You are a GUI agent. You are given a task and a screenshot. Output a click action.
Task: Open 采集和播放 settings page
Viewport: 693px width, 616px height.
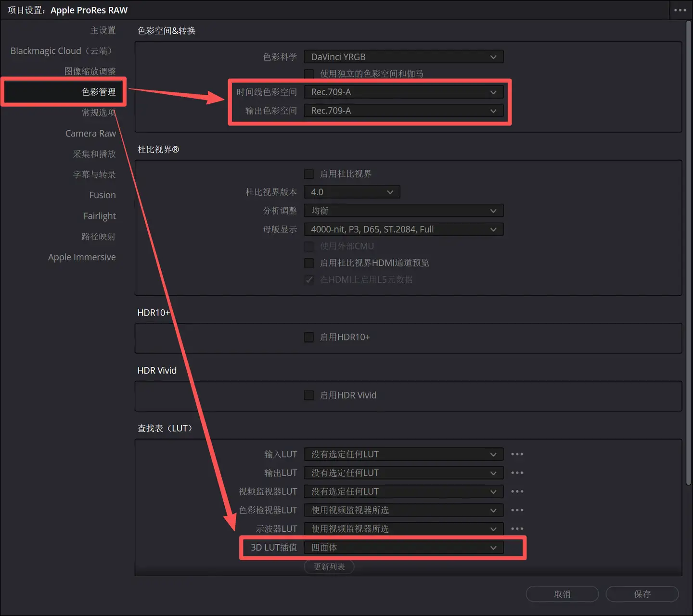coord(94,154)
